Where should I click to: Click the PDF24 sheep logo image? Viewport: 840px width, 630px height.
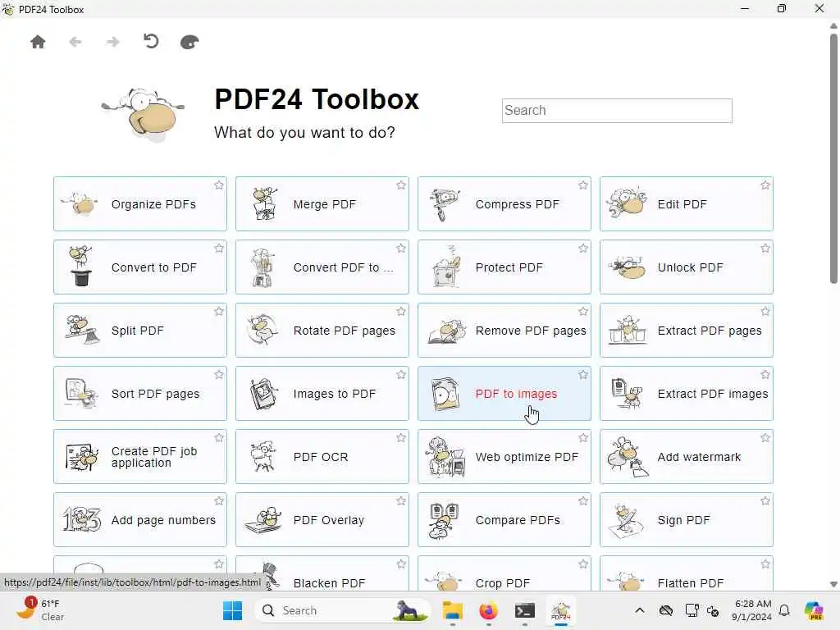(x=143, y=115)
